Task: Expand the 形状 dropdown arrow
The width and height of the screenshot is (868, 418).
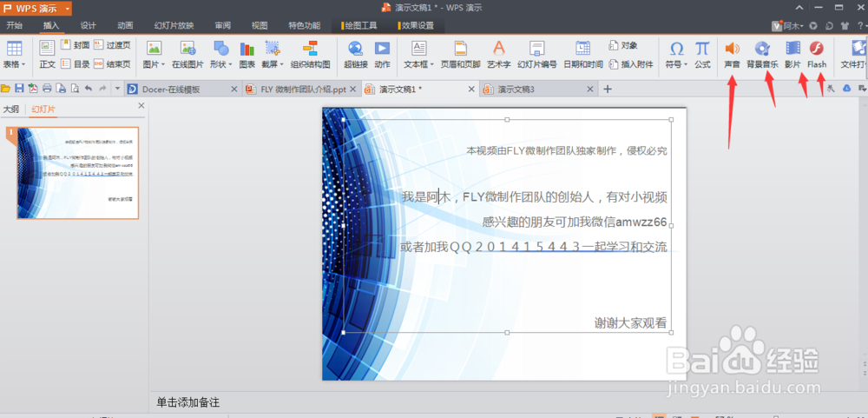Action: point(230,65)
